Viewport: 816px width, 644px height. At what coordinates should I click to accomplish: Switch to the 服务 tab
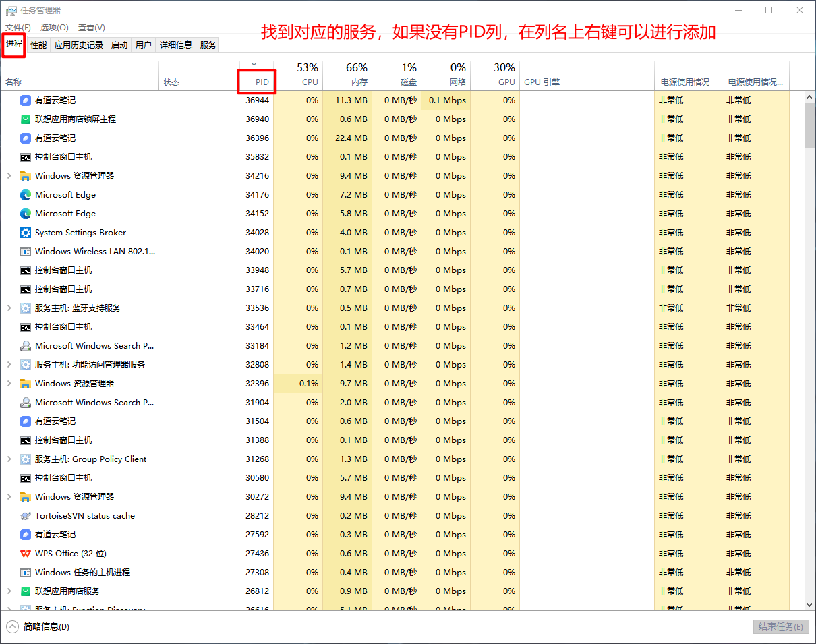[208, 45]
